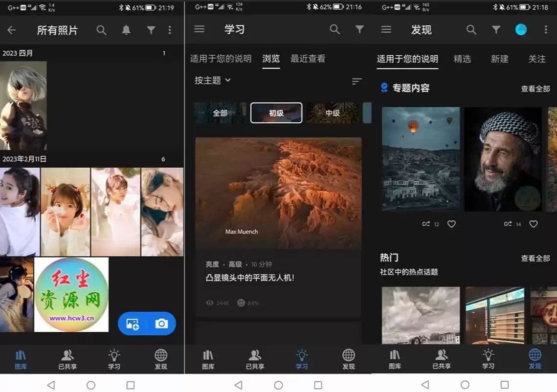Image resolution: width=557 pixels, height=392 pixels.
Task: Open the filter funnel in 学习 header
Action: tap(359, 29)
